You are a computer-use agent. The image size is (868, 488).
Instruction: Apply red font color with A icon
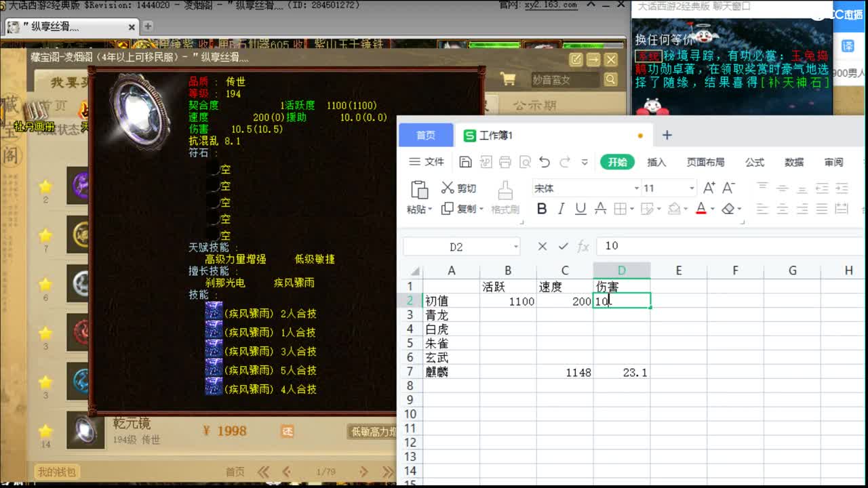click(701, 209)
